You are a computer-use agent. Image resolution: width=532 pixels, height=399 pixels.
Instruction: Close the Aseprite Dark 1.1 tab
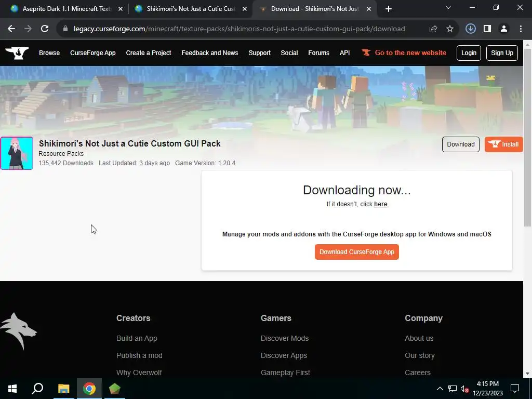(121, 9)
